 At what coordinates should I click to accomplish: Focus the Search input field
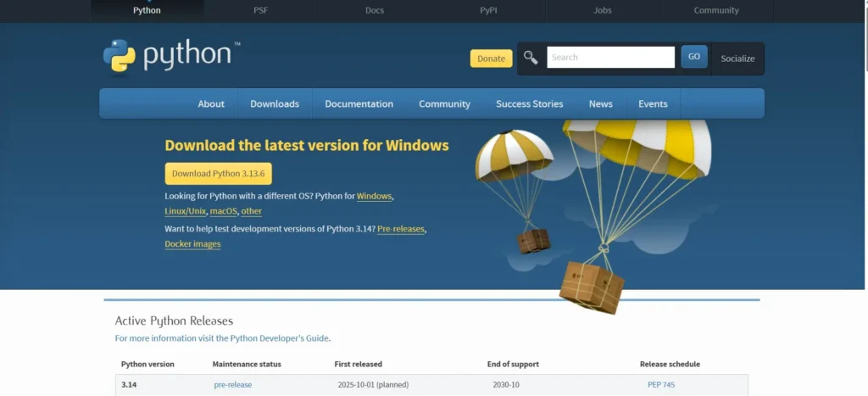pos(610,57)
